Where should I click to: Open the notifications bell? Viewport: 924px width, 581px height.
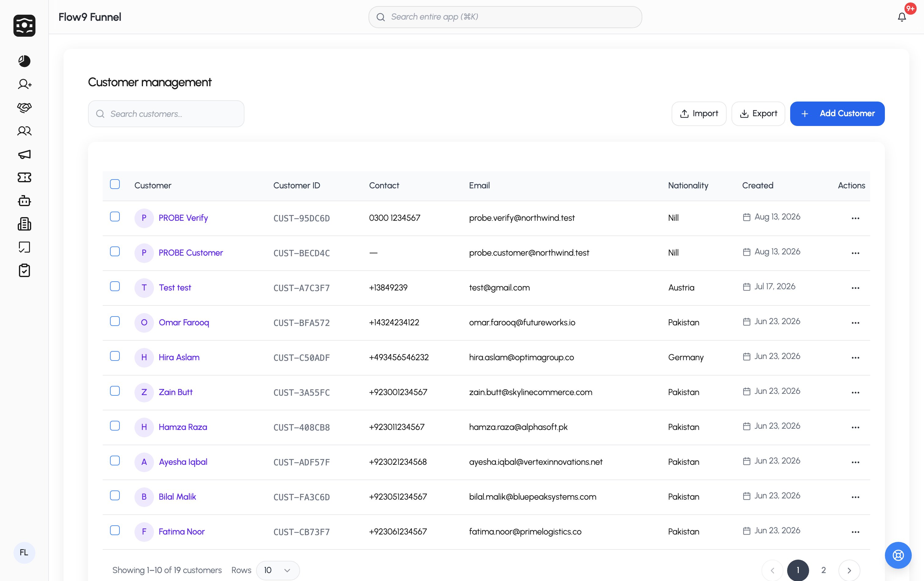pos(902,17)
